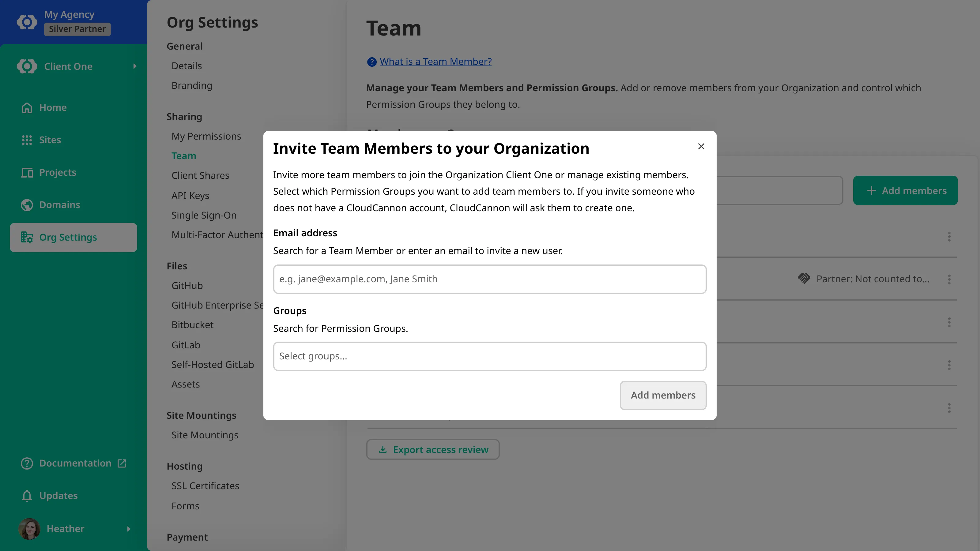Click the Domains globe icon

click(27, 204)
